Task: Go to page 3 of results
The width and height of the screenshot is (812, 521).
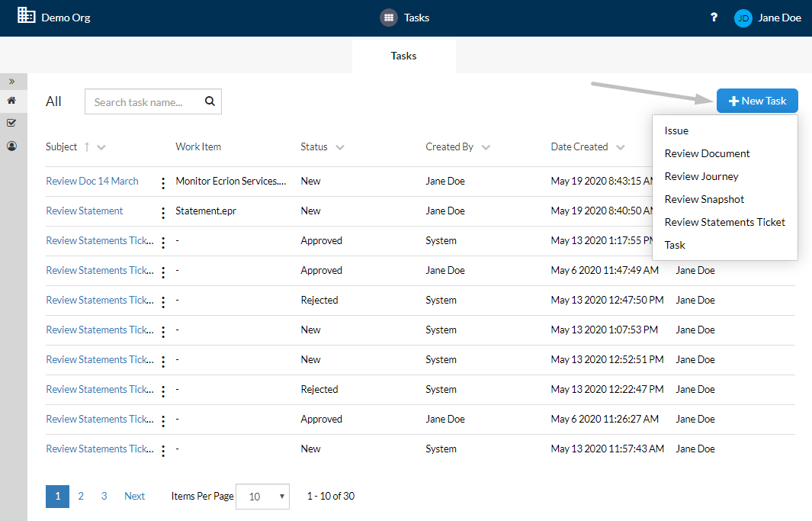Action: click(x=104, y=496)
